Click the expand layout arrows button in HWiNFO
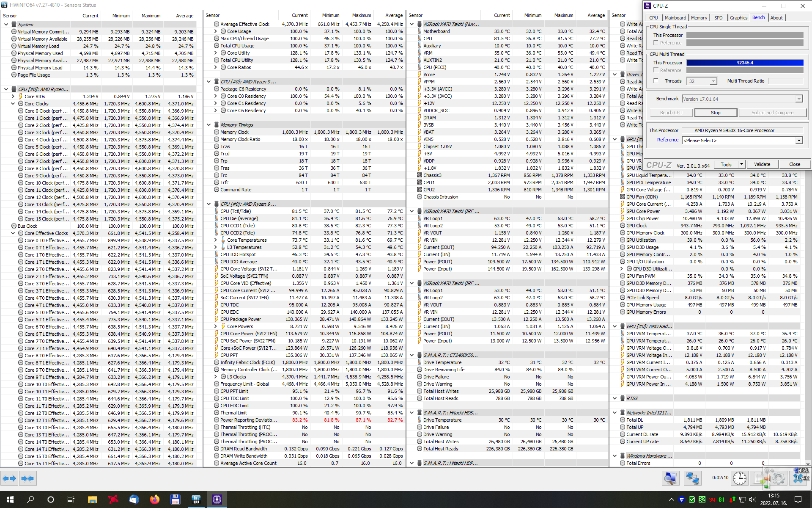The image size is (812, 508). pos(9,478)
